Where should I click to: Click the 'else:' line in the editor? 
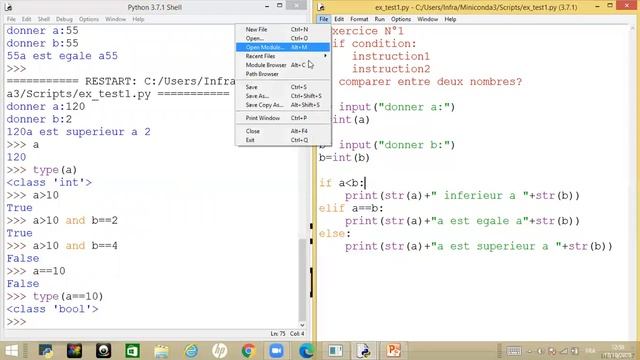pos(335,233)
